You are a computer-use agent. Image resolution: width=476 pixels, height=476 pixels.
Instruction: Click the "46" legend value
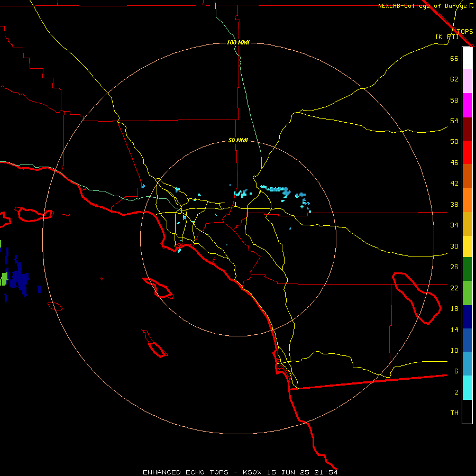click(x=454, y=163)
